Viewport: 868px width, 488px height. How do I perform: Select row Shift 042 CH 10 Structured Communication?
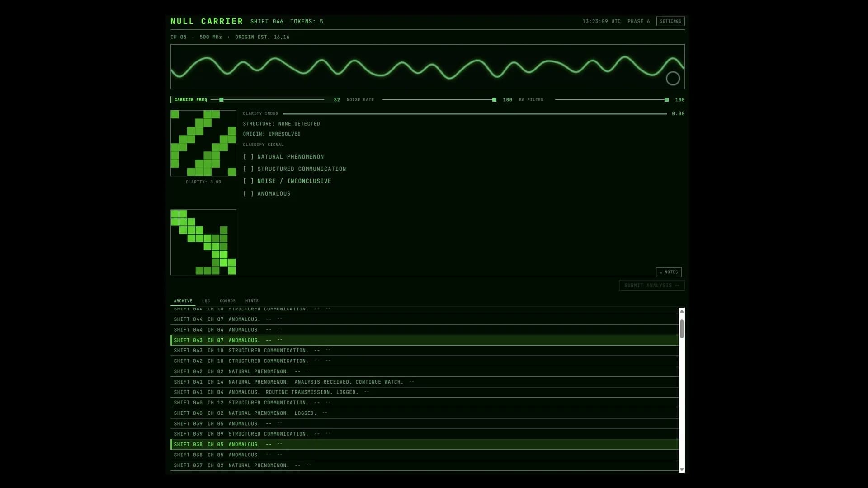point(425,361)
